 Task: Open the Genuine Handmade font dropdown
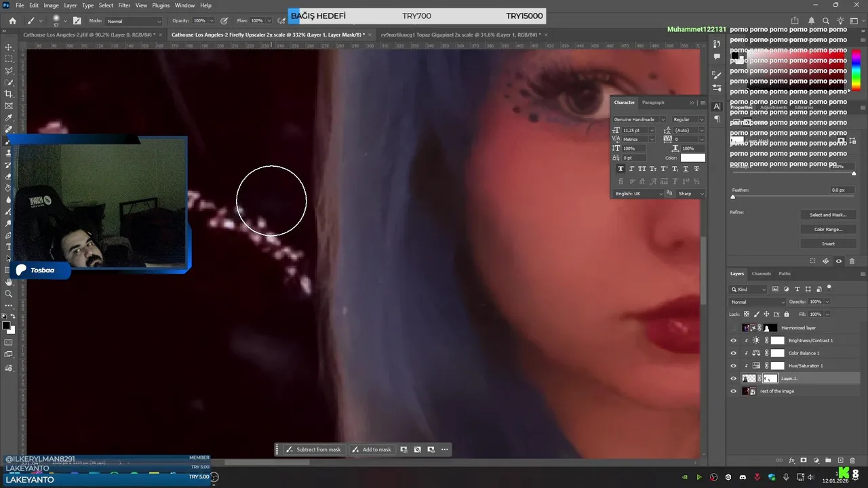coord(639,119)
